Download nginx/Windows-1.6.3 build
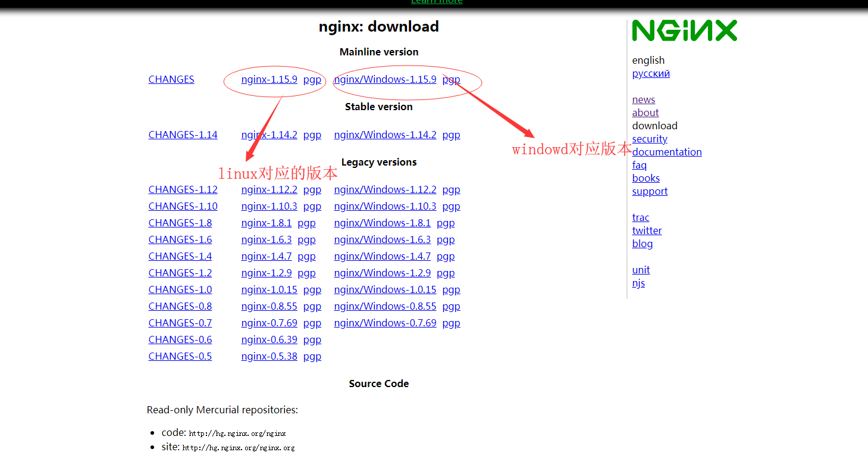868x452 pixels. click(382, 239)
